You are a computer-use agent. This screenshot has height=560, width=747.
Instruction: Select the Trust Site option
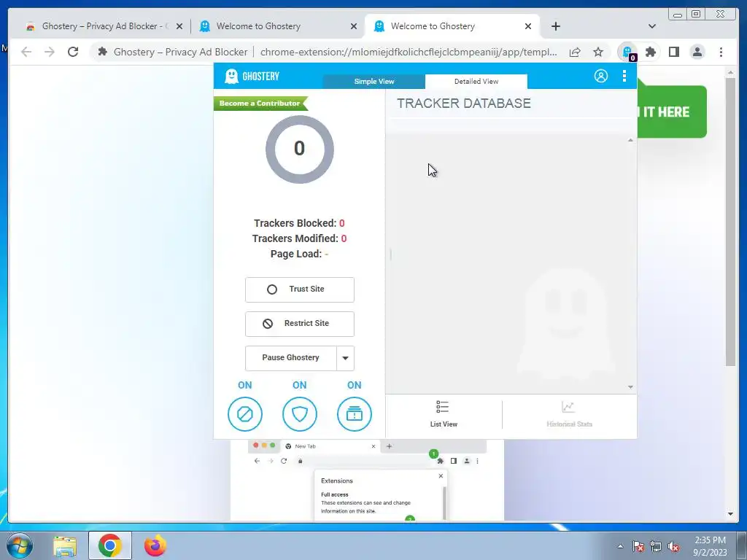300,289
